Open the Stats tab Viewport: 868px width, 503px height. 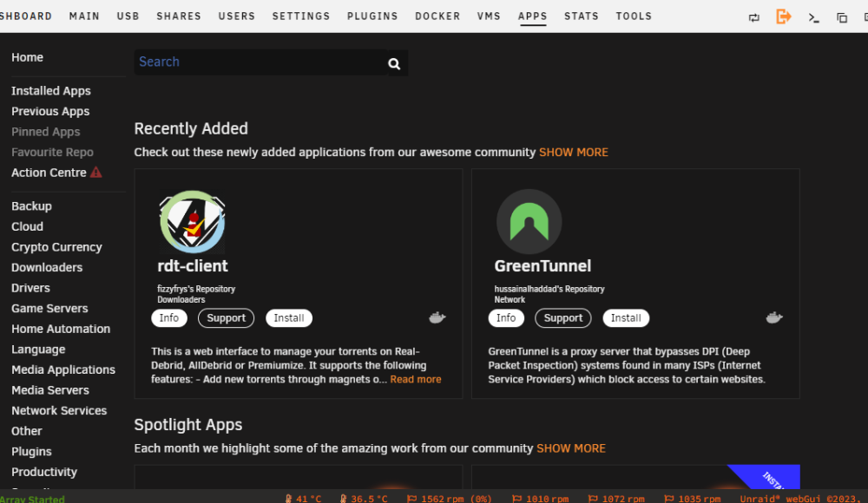point(582,16)
